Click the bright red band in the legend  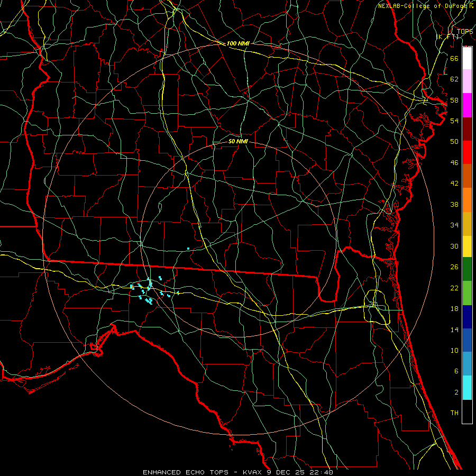click(x=467, y=152)
